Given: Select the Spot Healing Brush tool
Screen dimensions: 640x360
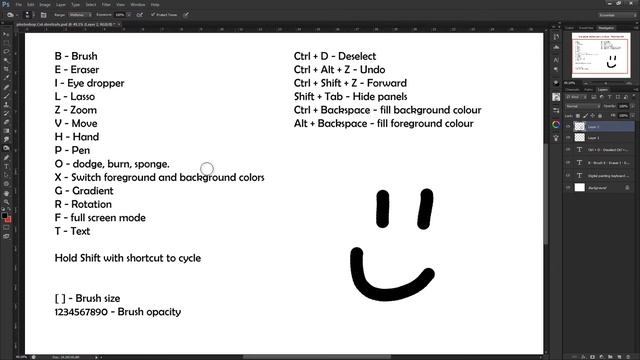Looking at the screenshot, I should [x=6, y=87].
